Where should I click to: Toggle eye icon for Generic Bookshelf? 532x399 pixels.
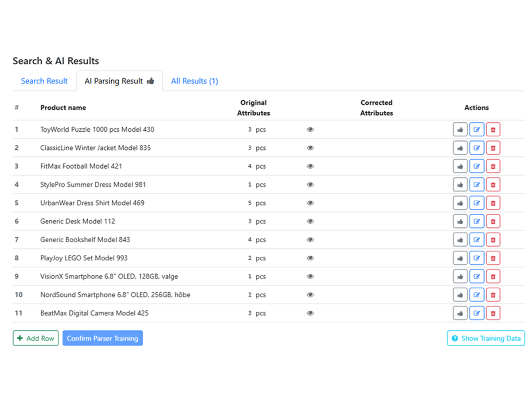click(x=310, y=240)
